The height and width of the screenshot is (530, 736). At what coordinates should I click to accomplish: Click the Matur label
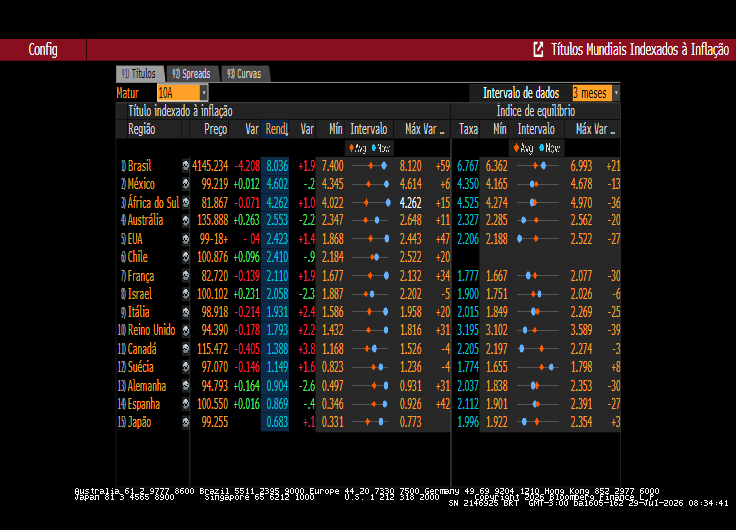coord(127,93)
